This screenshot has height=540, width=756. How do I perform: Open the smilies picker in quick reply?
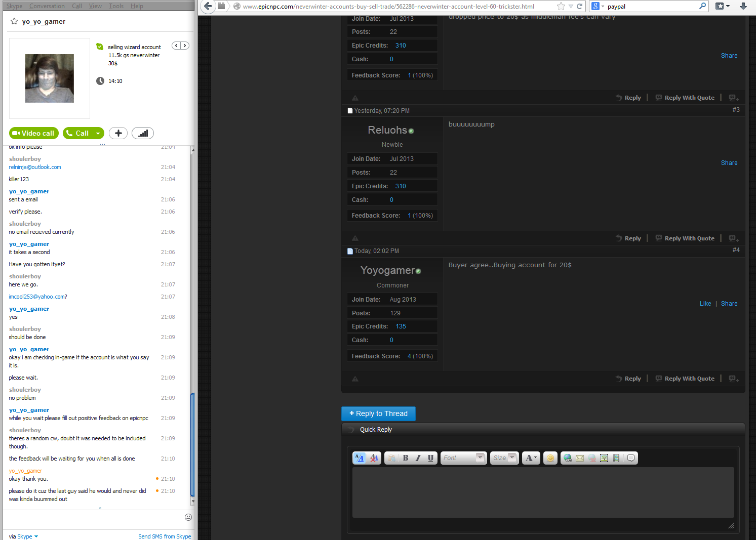click(x=550, y=458)
